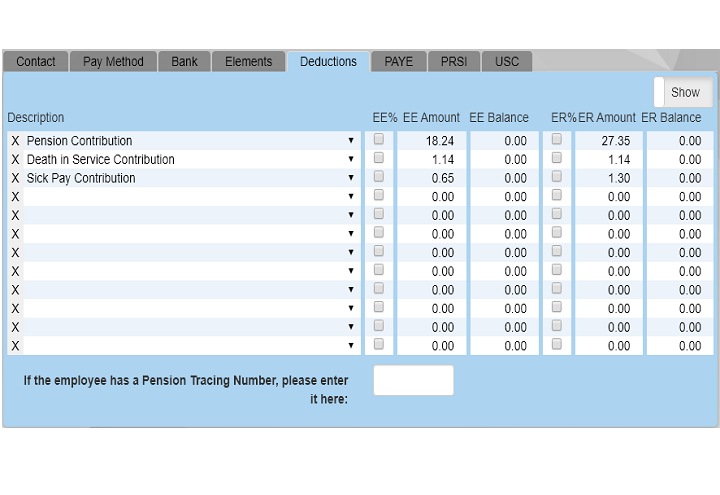This screenshot has height=495, width=720.
Task: Remove the Pension Contribution row with X
Action: click(x=15, y=141)
